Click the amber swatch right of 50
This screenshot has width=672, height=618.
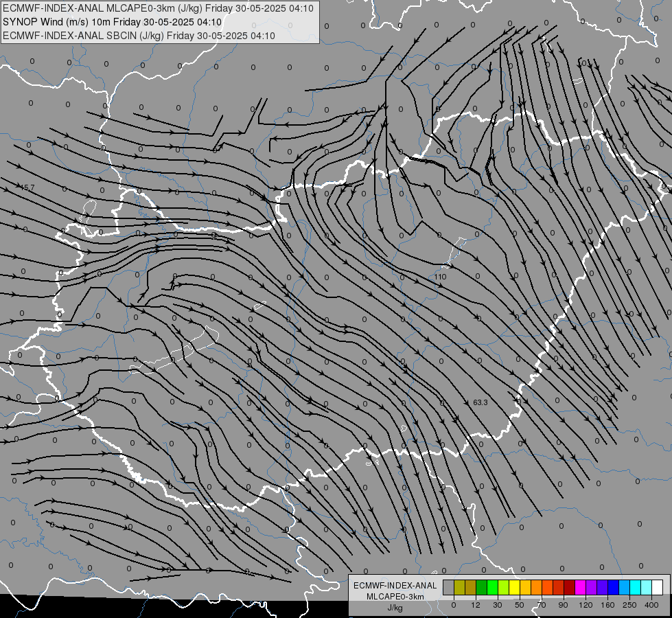click(x=525, y=587)
